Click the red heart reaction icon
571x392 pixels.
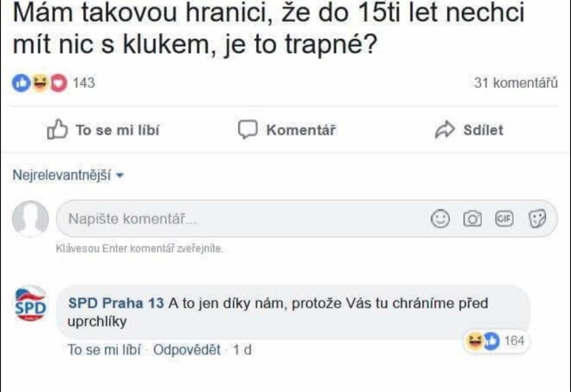coord(59,83)
